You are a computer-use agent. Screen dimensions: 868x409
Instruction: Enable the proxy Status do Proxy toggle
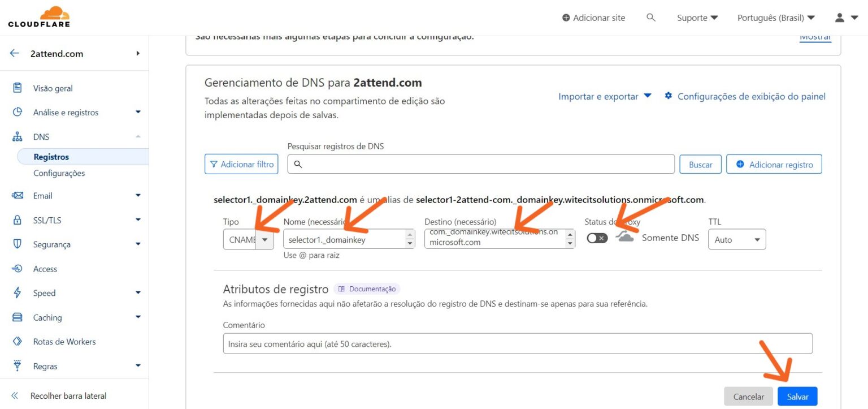click(x=596, y=238)
